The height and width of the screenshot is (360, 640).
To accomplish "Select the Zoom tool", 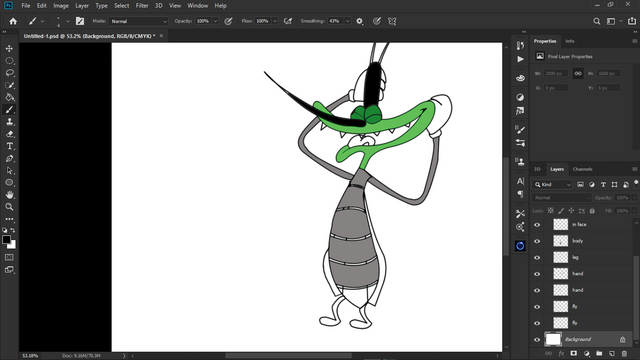I will (x=9, y=207).
